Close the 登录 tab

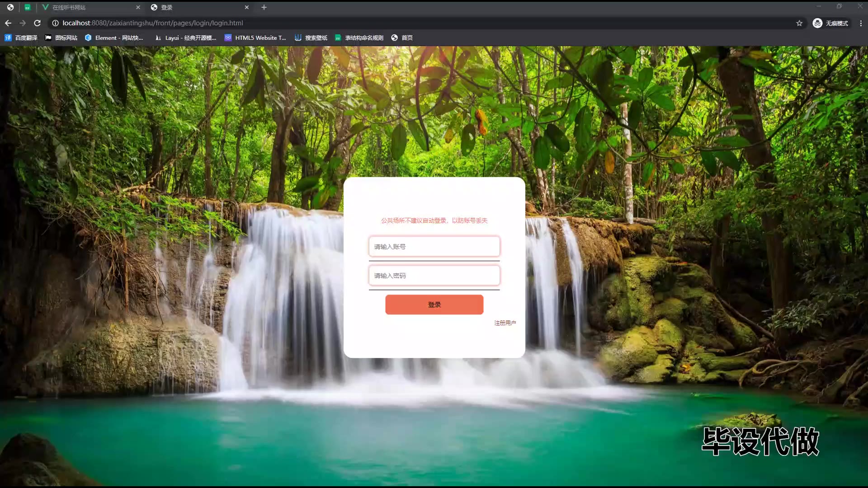click(247, 7)
